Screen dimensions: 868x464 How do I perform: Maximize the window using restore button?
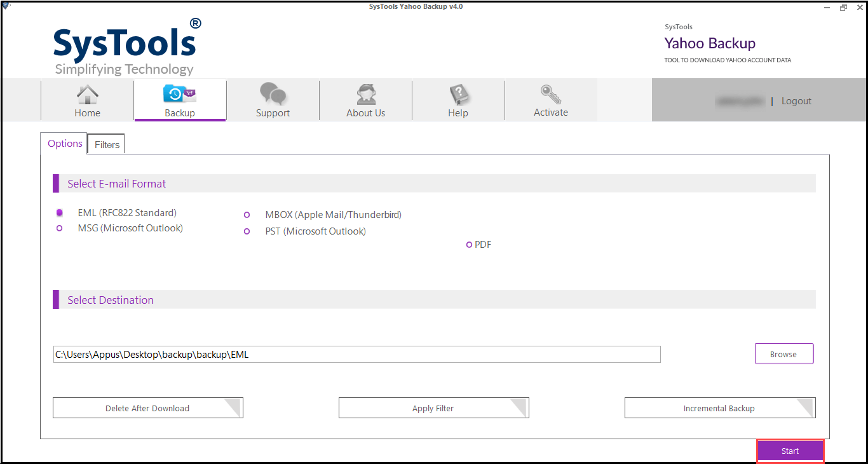click(843, 7)
